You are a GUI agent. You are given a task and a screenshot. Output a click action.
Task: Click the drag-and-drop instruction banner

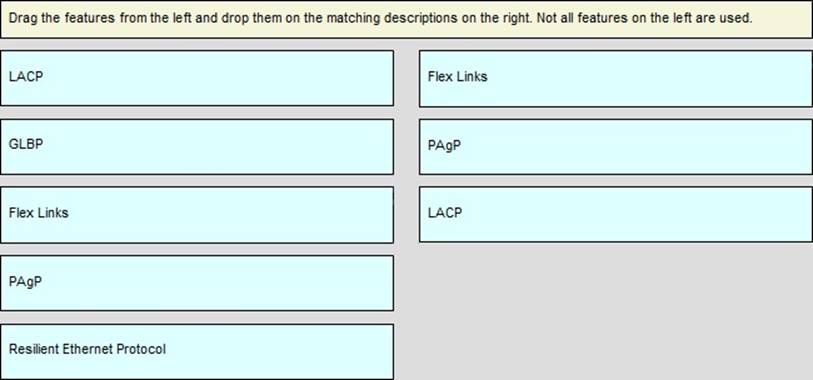(406, 19)
